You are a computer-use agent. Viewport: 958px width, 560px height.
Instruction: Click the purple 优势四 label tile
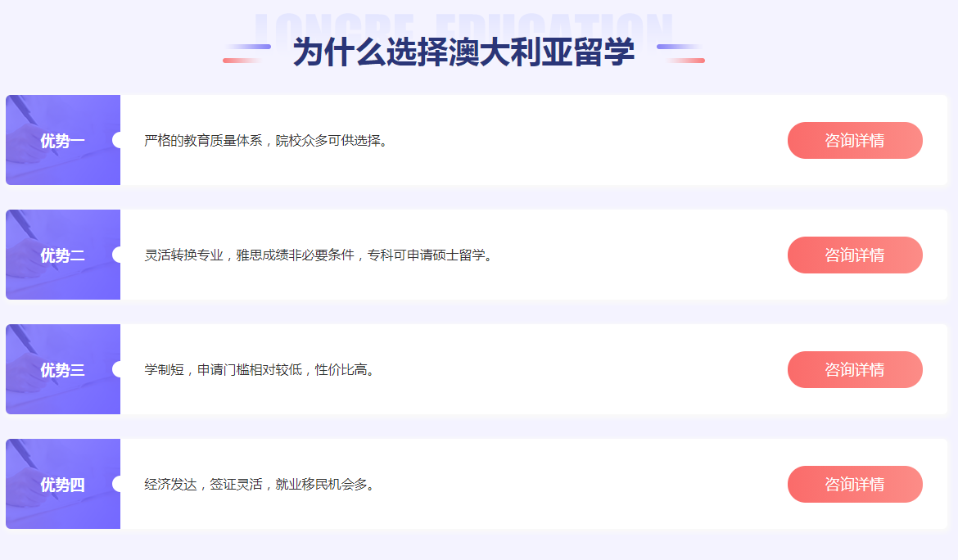point(62,484)
